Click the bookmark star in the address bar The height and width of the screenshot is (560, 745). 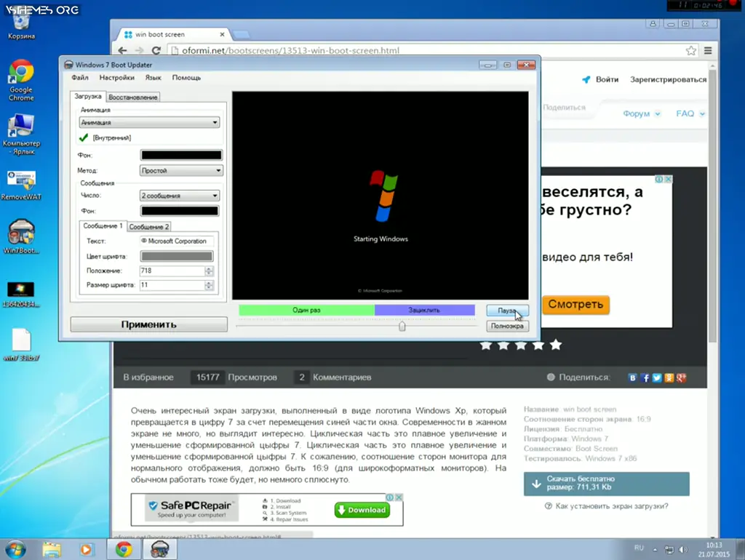690,50
